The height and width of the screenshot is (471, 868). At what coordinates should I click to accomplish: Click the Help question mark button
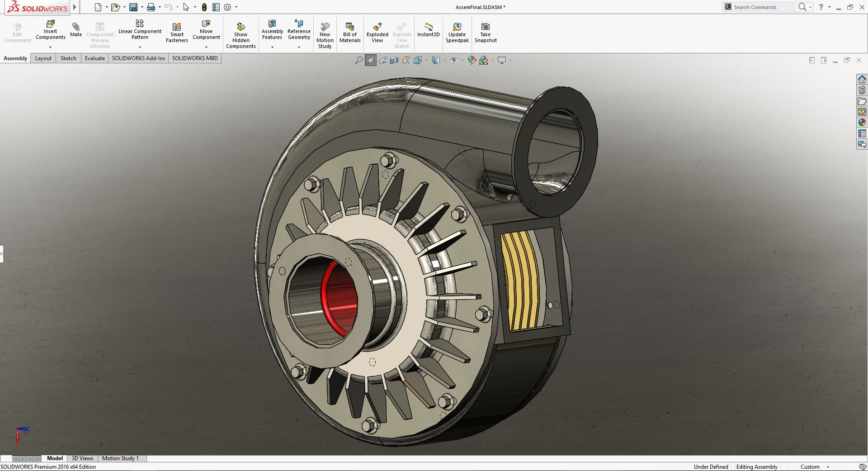tap(821, 7)
